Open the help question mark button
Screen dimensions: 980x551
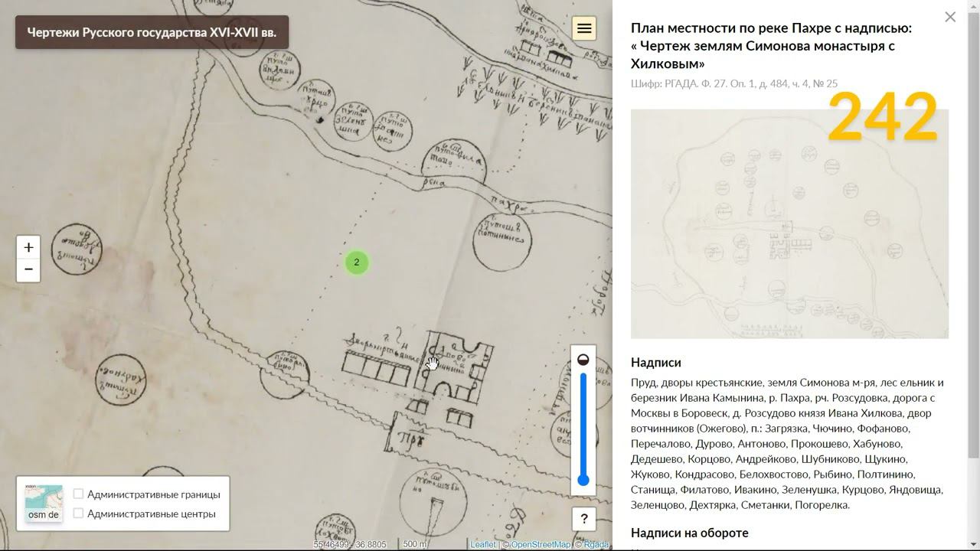coord(584,519)
